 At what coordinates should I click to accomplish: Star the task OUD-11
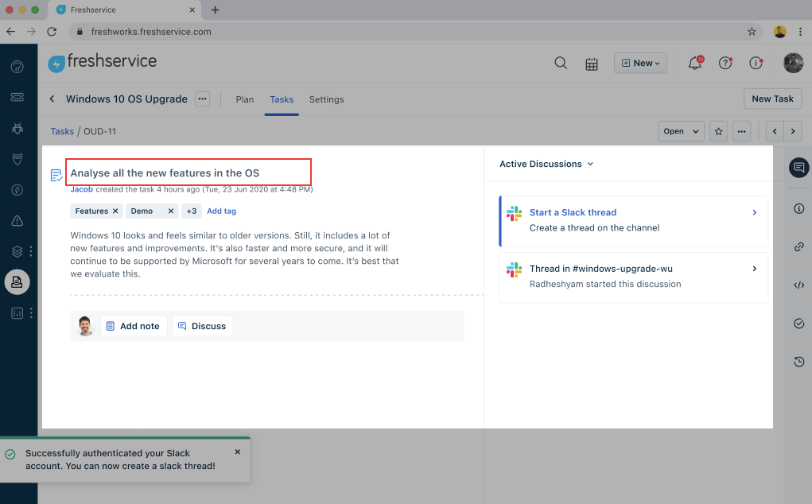click(x=718, y=131)
